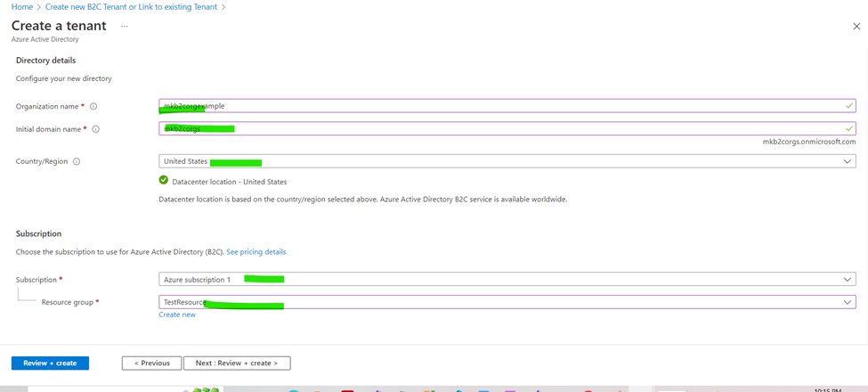Image resolution: width=868 pixels, height=392 pixels.
Task: Go back with the < Previous button
Action: 151,363
